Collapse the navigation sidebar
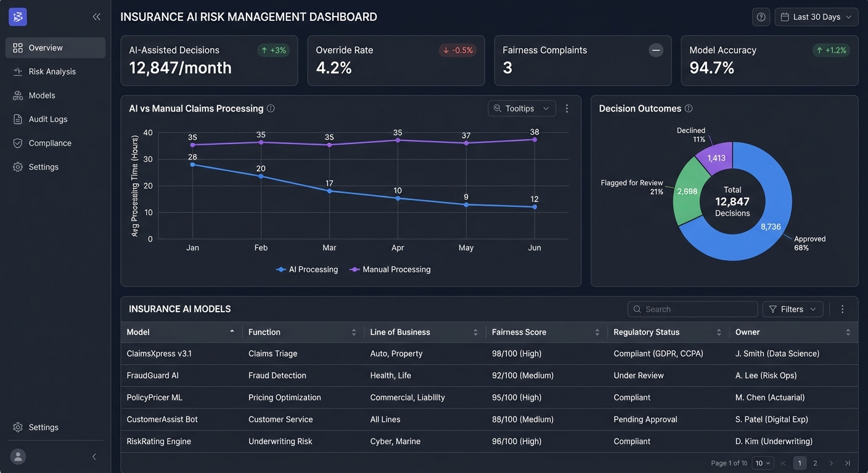This screenshot has width=868, height=473. (96, 17)
